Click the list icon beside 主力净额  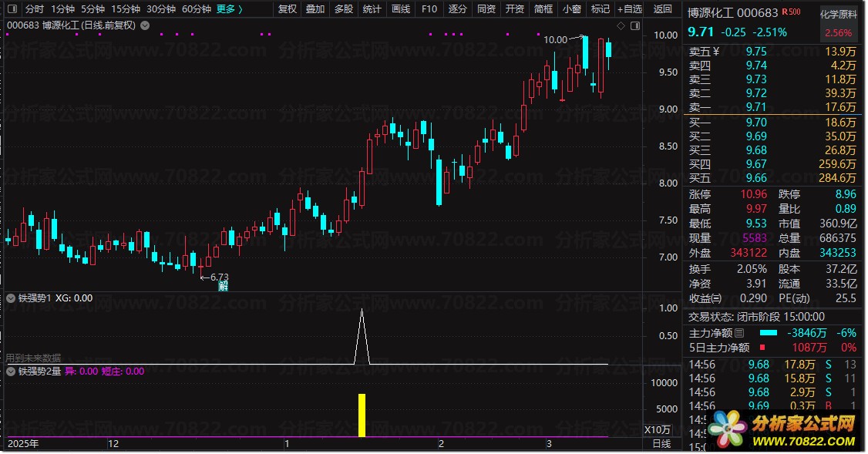739,333
